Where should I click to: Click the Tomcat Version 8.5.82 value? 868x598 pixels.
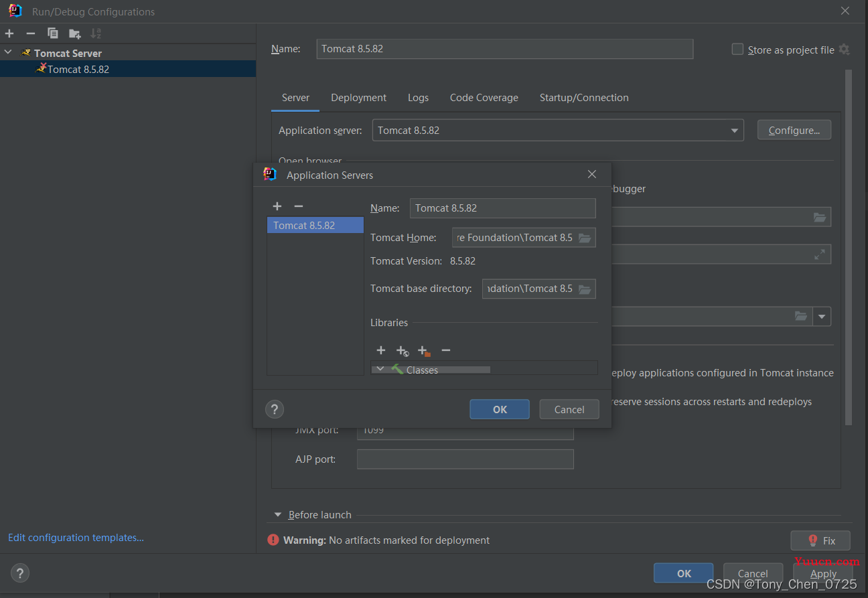tap(463, 261)
